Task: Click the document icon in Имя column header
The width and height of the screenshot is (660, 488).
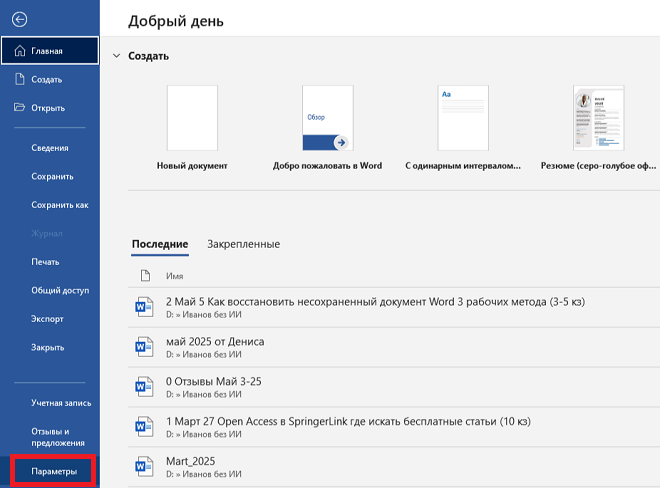Action: pos(144,275)
